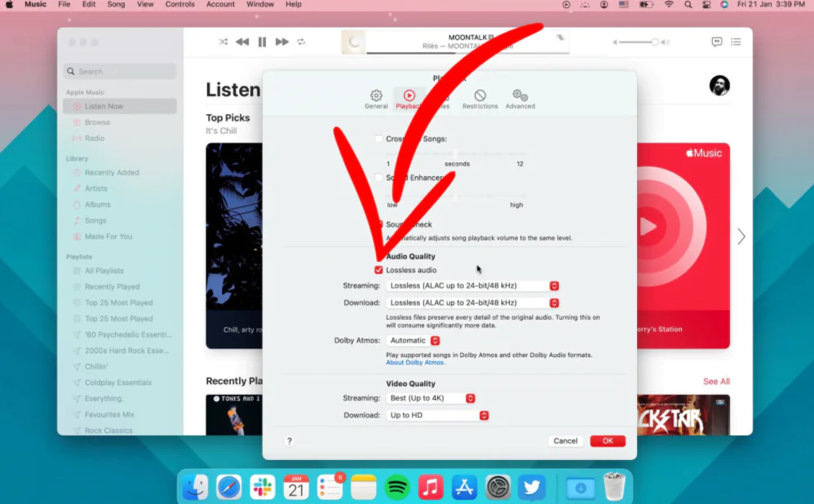Launch Safari from the Dock
The height and width of the screenshot is (504, 814).
(229, 488)
